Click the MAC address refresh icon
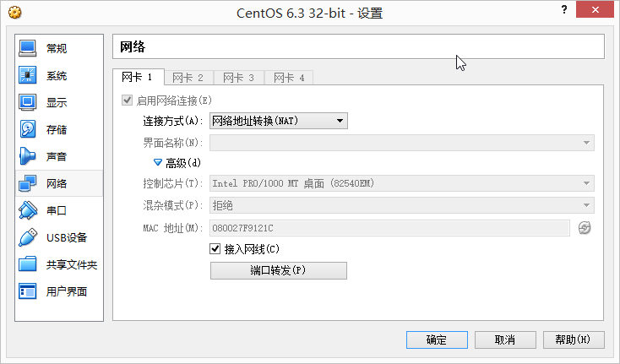The height and width of the screenshot is (364, 620). [x=585, y=228]
